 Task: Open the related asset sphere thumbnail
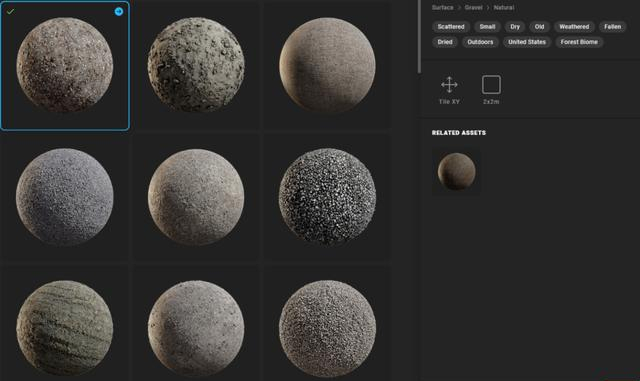click(x=456, y=172)
